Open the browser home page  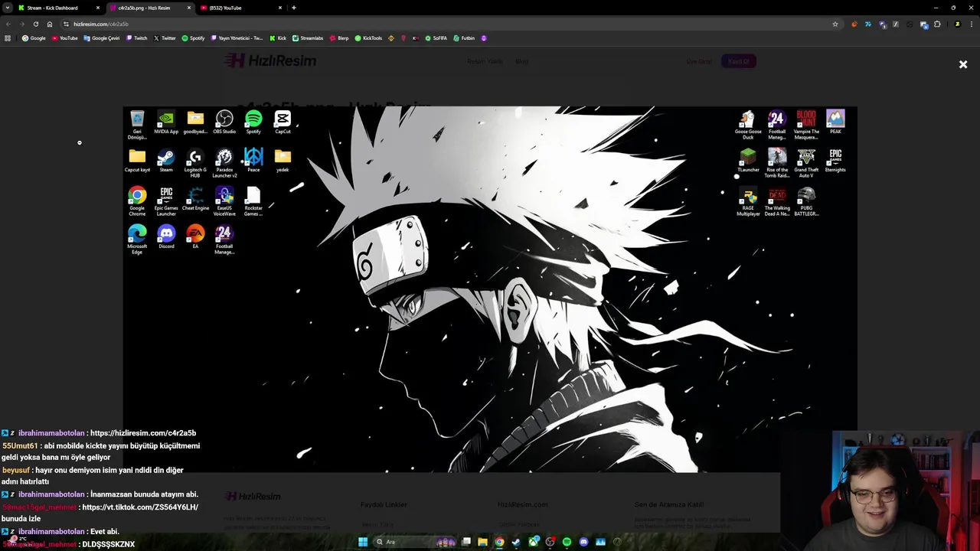coord(50,24)
